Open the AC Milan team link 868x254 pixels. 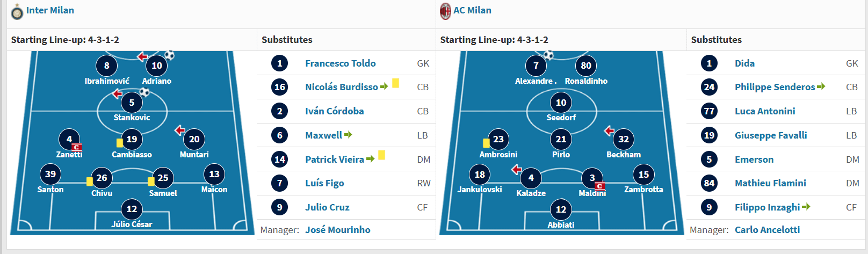click(x=472, y=10)
